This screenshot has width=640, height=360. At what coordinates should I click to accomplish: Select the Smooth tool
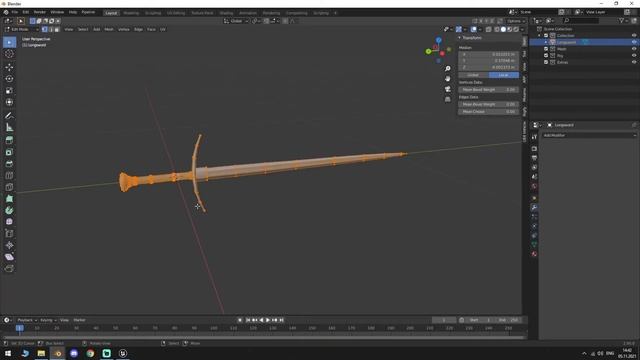coord(9,222)
